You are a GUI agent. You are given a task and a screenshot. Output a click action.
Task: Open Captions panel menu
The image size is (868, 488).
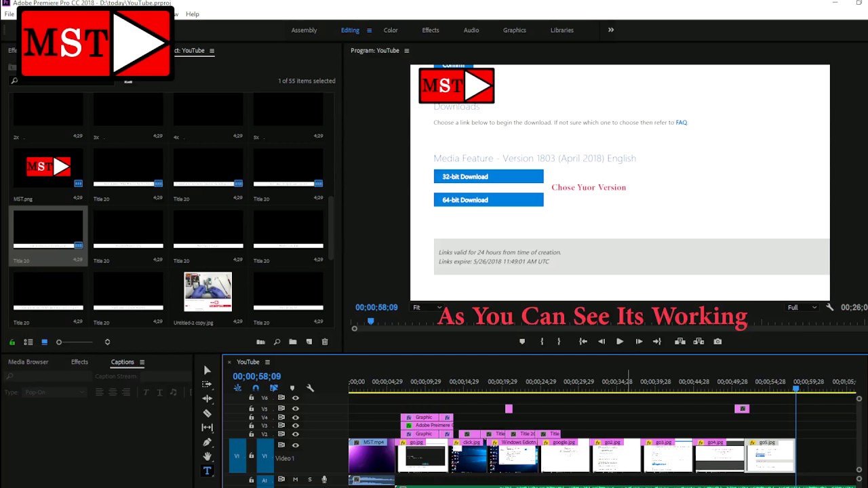tap(142, 362)
